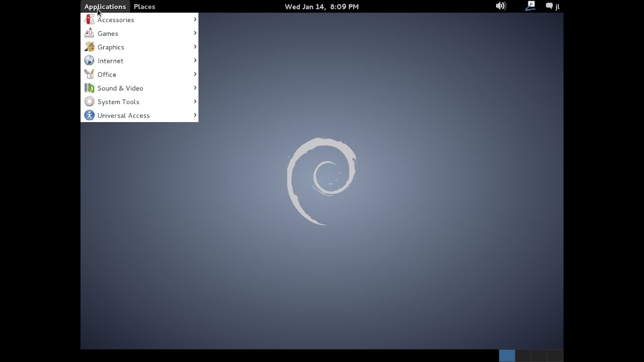644x362 pixels.
Task: Select the Games menu label
Action: tap(108, 33)
